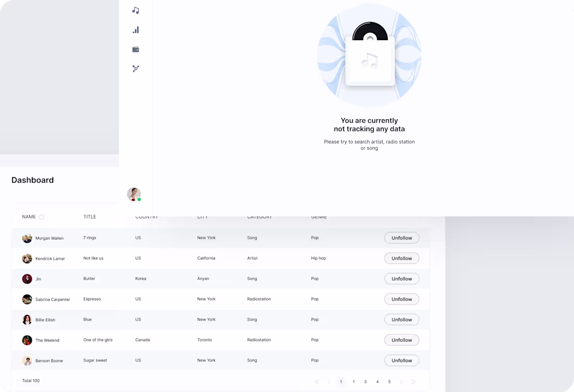The height and width of the screenshot is (392, 574).
Task: Click The Weeknd's avatar thumbnail
Action: click(27, 340)
